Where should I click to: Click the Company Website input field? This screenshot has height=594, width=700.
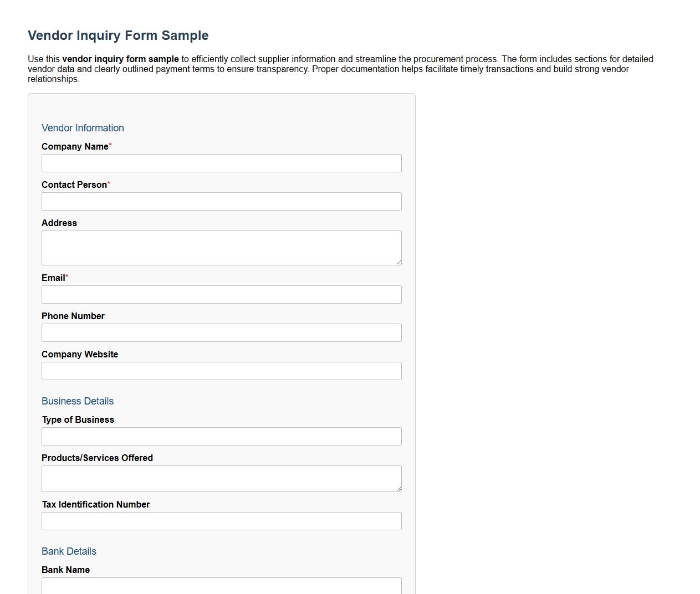click(x=221, y=371)
